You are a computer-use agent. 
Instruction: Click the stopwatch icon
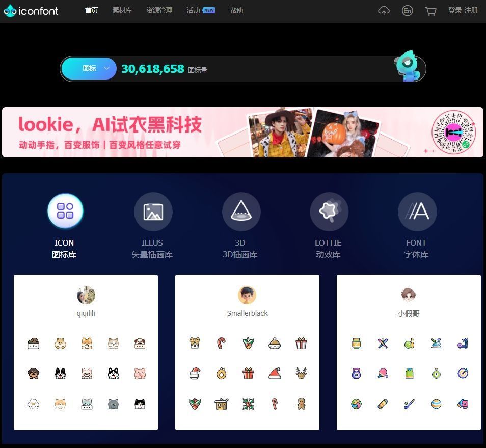(436, 374)
